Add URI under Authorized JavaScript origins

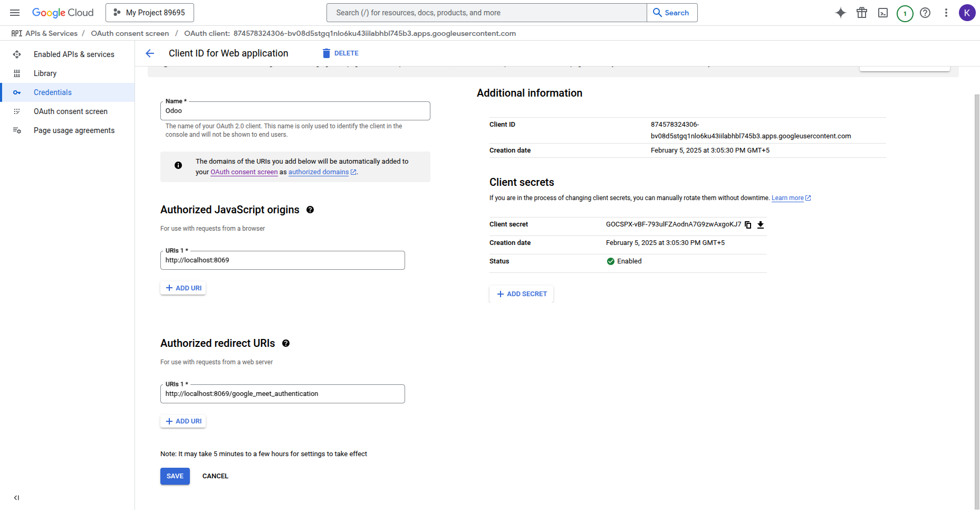(x=183, y=288)
